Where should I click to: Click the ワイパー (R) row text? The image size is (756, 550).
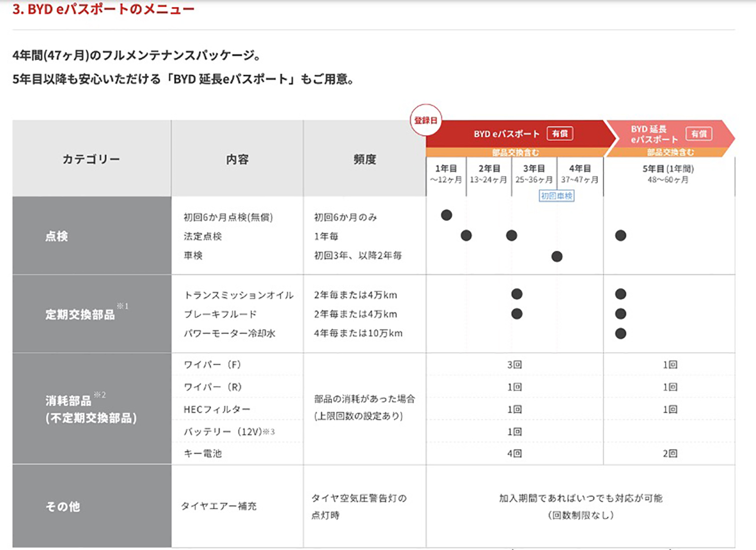click(x=213, y=387)
